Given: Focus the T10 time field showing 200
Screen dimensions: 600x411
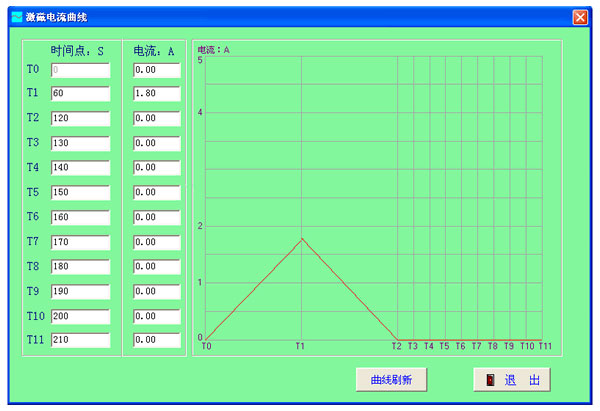Looking at the screenshot, I should click(79, 316).
